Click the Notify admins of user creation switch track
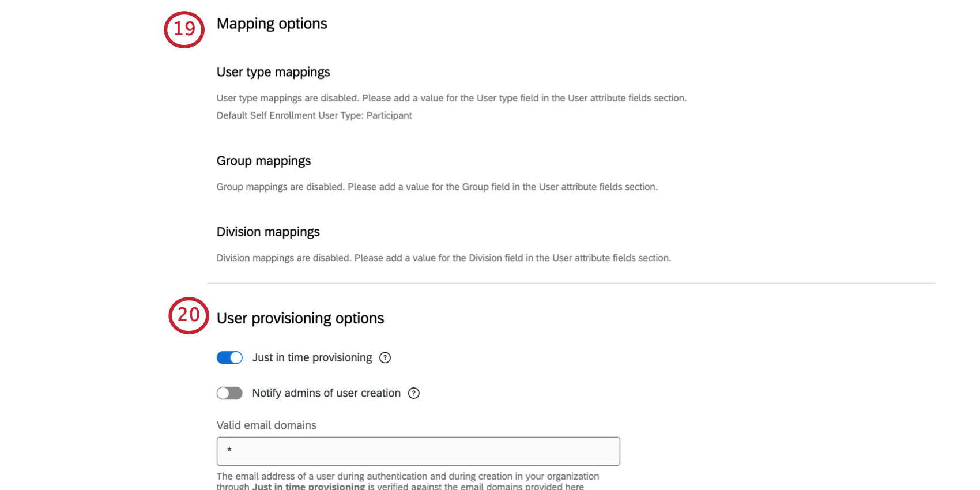The image size is (980, 490). [229, 393]
